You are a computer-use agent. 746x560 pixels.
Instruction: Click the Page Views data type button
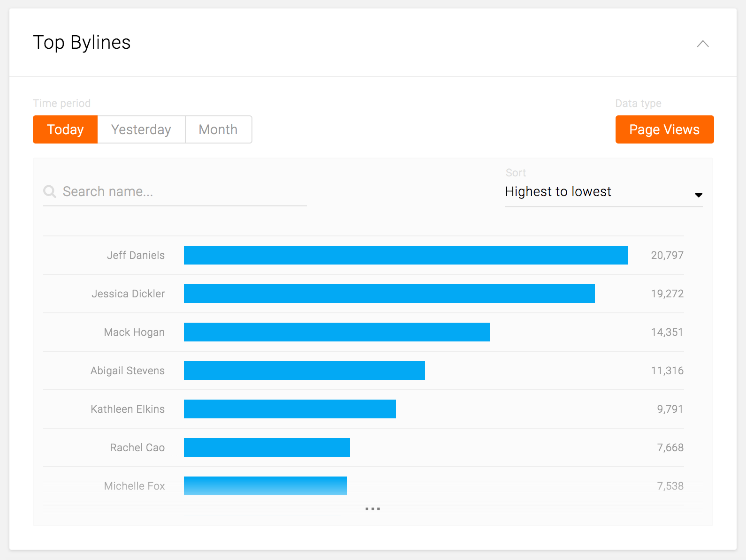[x=664, y=129]
